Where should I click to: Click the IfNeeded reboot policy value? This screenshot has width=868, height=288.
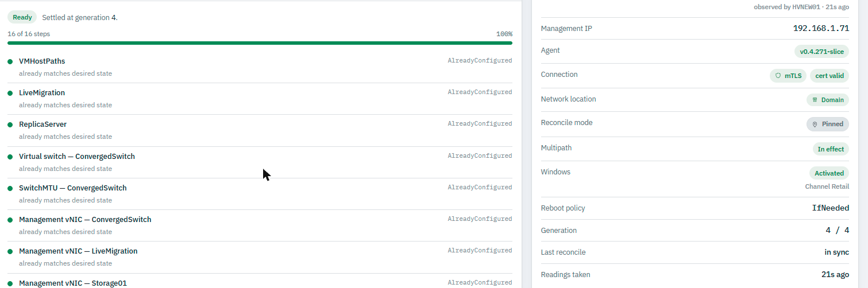pyautogui.click(x=831, y=208)
